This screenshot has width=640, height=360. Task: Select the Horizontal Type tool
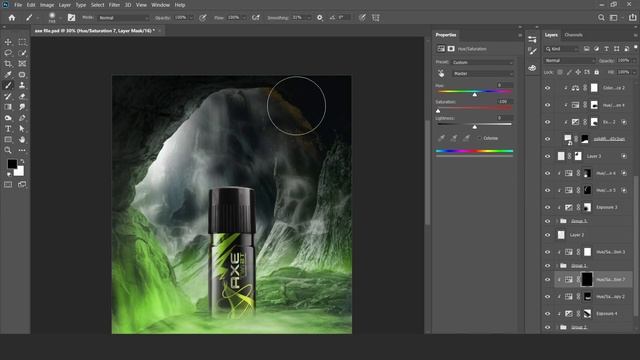pyautogui.click(x=8, y=129)
